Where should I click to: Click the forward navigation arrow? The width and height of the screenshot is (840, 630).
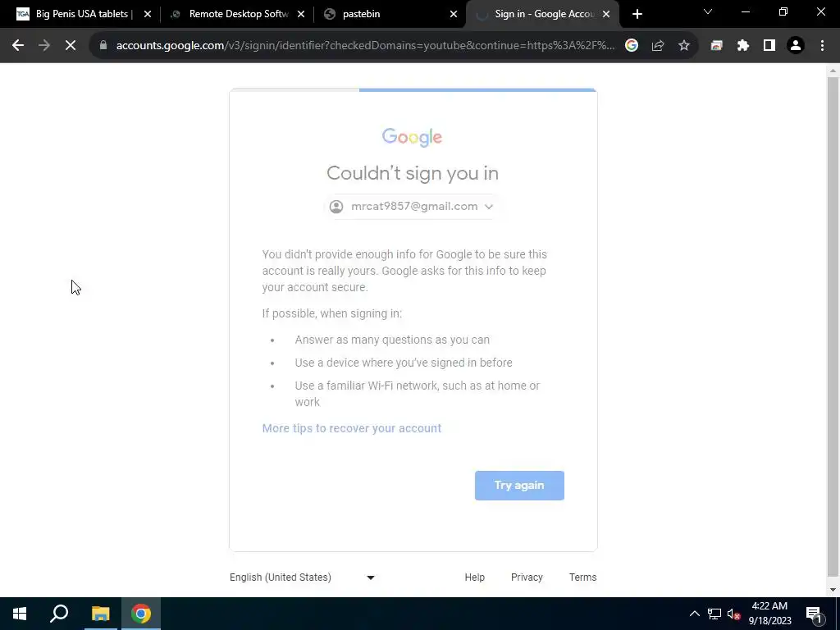44,46
